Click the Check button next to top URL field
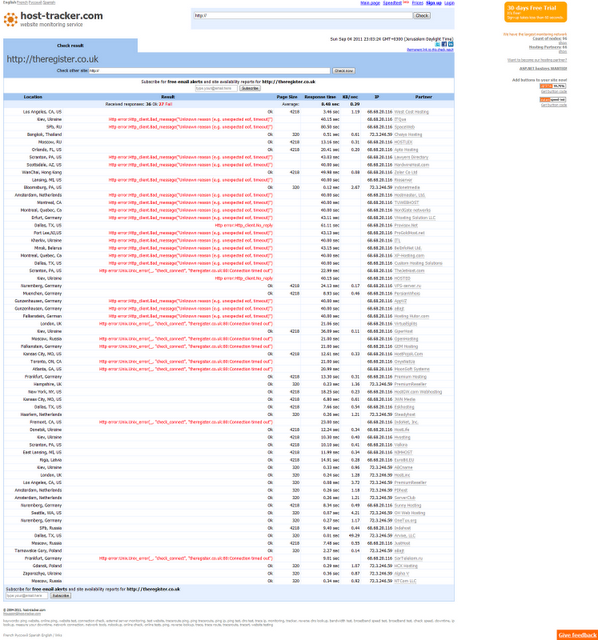Image resolution: width=598 pixels, height=640 pixels. pos(422,16)
